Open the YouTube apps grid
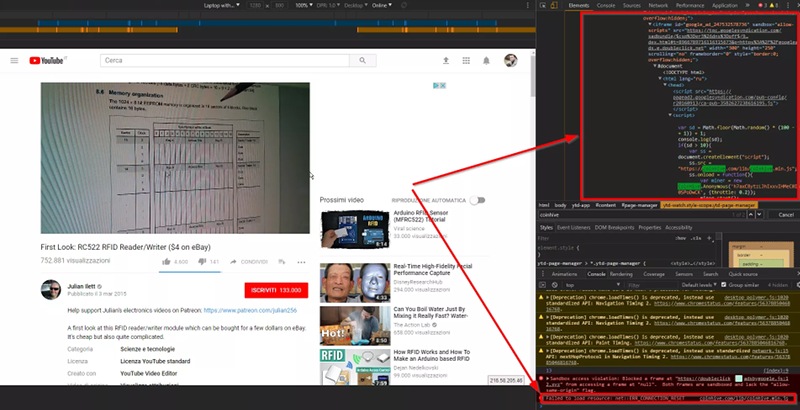 pos(465,61)
